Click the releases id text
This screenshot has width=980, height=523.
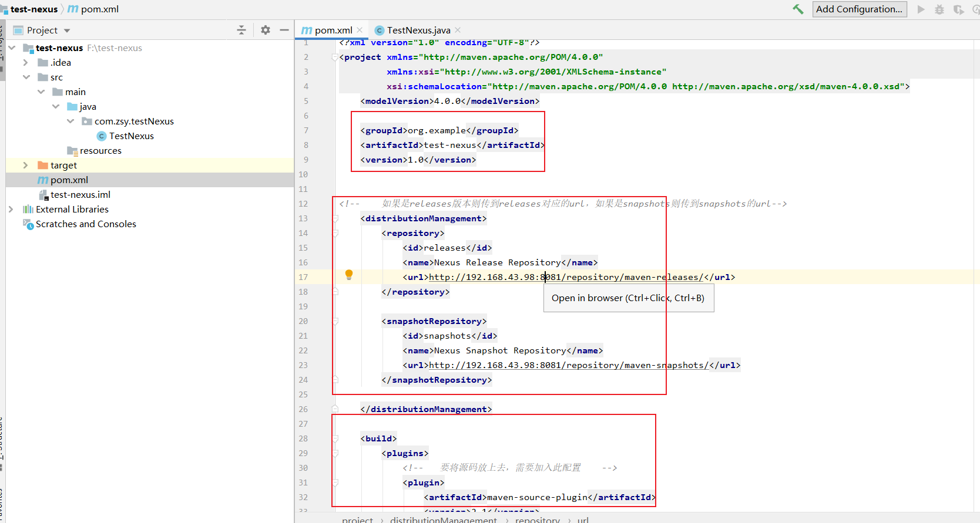point(445,248)
